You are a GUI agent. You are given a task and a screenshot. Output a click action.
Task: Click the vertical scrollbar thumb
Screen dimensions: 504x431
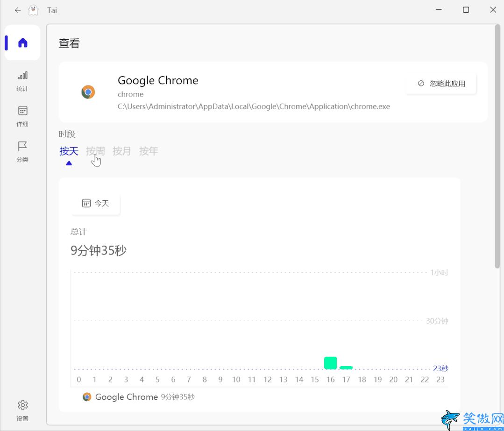[x=497, y=147]
